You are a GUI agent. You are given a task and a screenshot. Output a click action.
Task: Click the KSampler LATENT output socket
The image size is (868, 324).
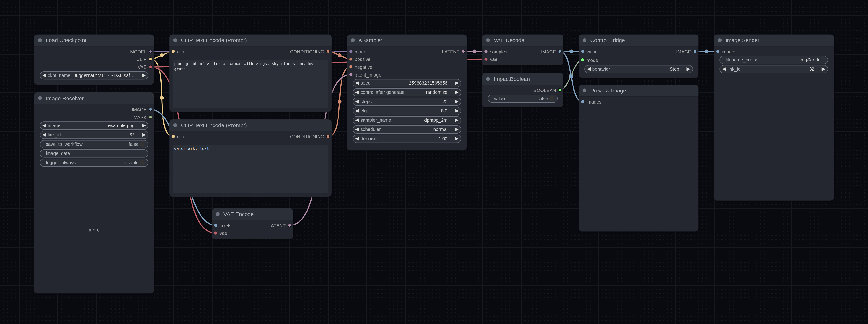click(x=463, y=52)
